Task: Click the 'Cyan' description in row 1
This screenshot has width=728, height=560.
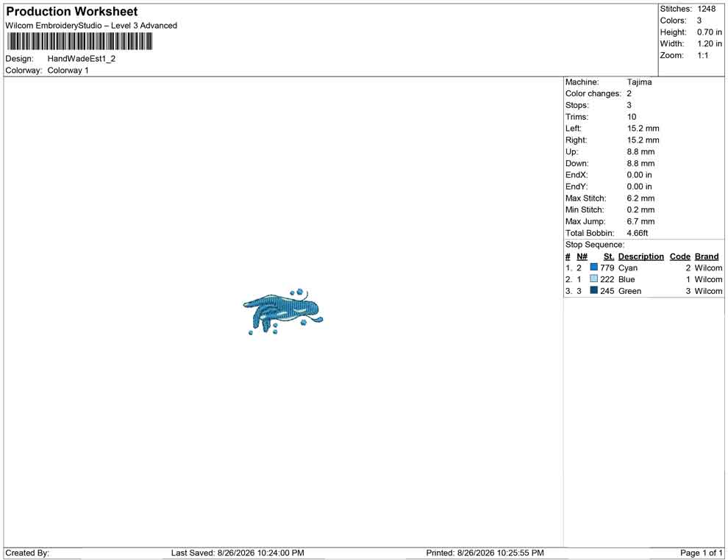Action: 628,268
